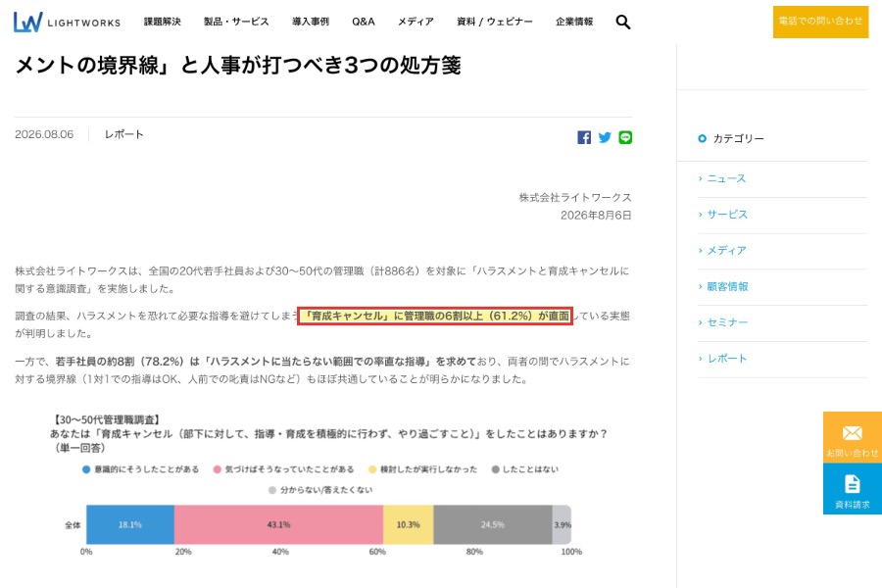This screenshot has width=882, height=588.
Task: Click the gray 24.5% bar segment
Action: coord(493,524)
